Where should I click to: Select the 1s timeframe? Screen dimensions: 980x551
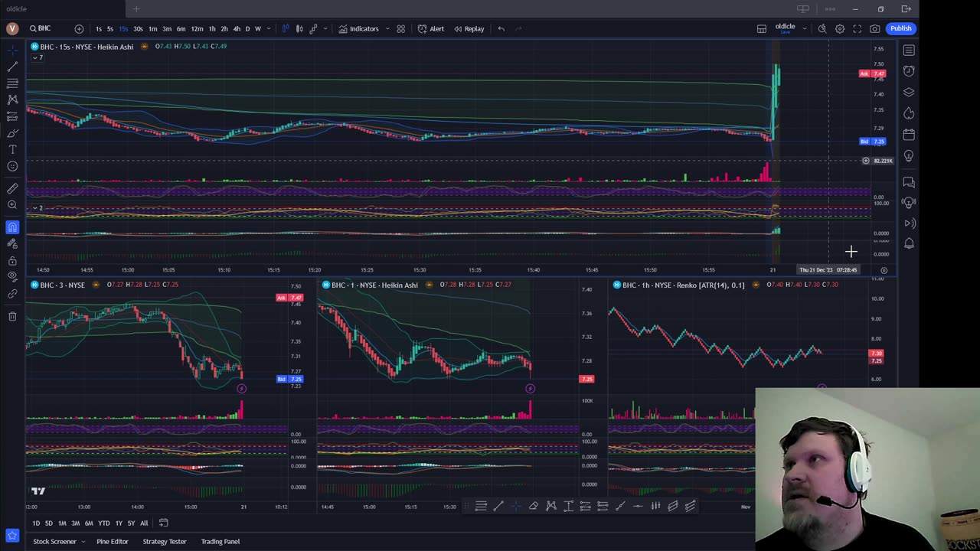tap(98, 29)
